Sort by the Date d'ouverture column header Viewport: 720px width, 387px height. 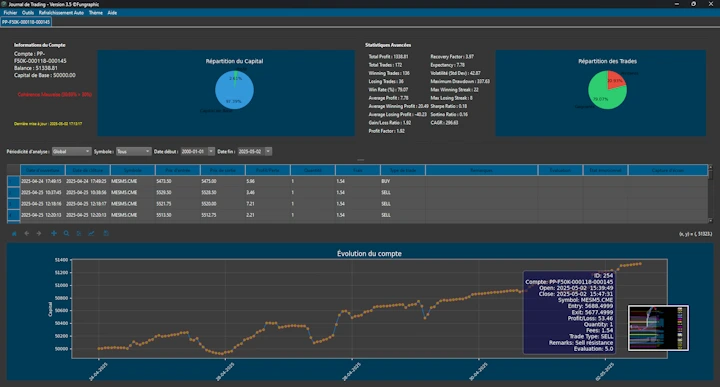(x=43, y=170)
